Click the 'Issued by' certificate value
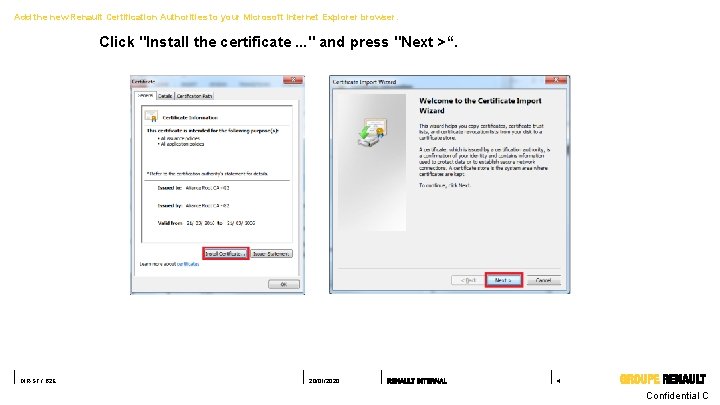Viewport: 720px width, 405px height. (207, 206)
